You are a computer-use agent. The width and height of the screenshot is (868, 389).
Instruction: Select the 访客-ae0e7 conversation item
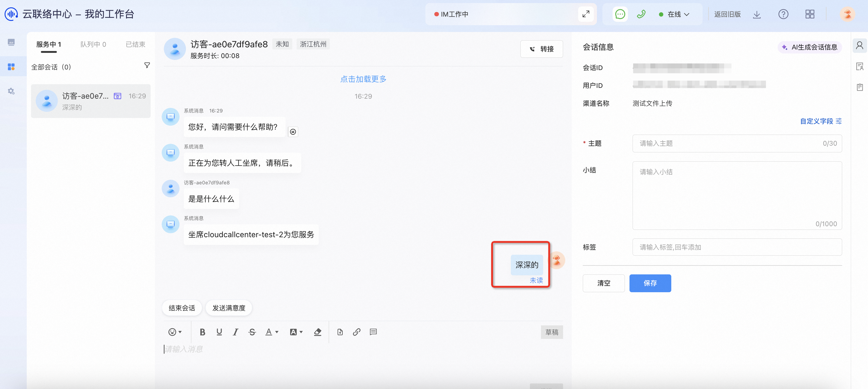pos(91,101)
